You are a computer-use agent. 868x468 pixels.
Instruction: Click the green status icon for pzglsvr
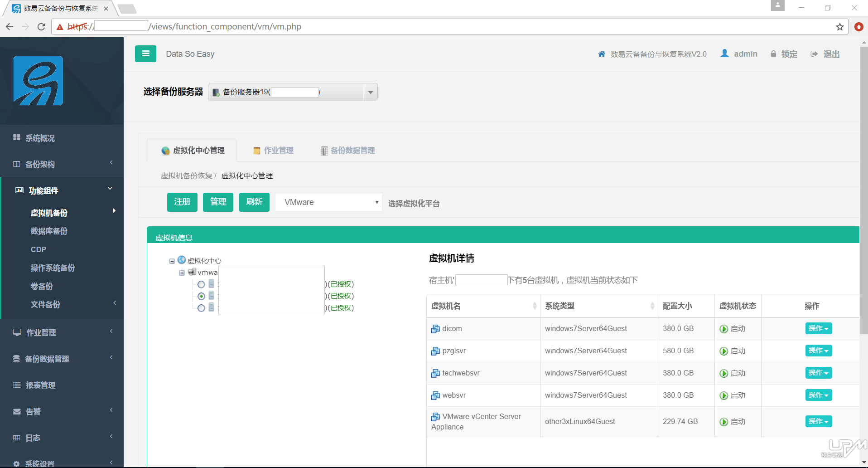pyautogui.click(x=724, y=351)
